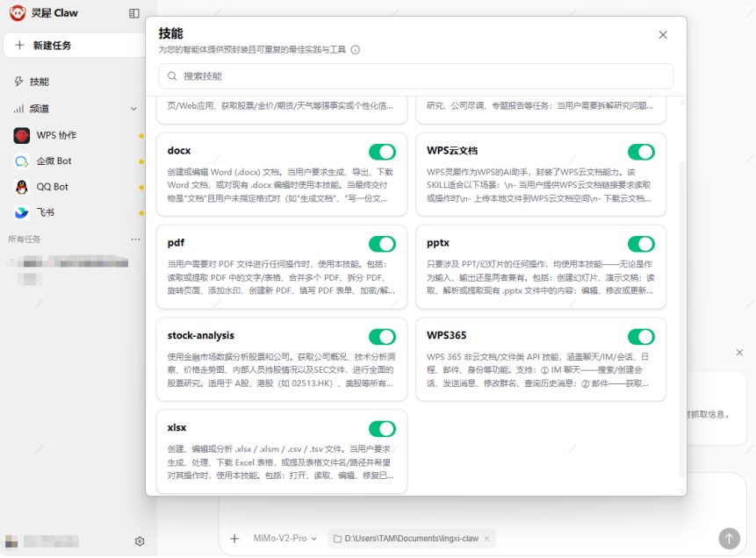The width and height of the screenshot is (756, 558).
Task: Open the docx skill card
Action: [282, 175]
